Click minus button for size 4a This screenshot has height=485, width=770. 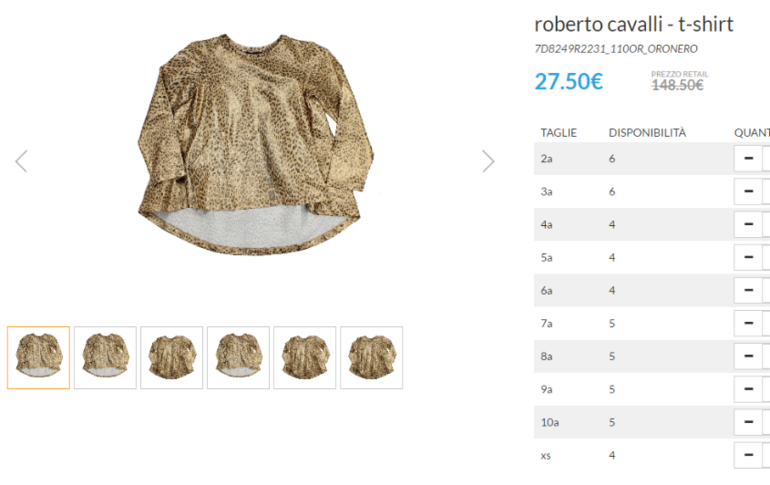tap(748, 224)
